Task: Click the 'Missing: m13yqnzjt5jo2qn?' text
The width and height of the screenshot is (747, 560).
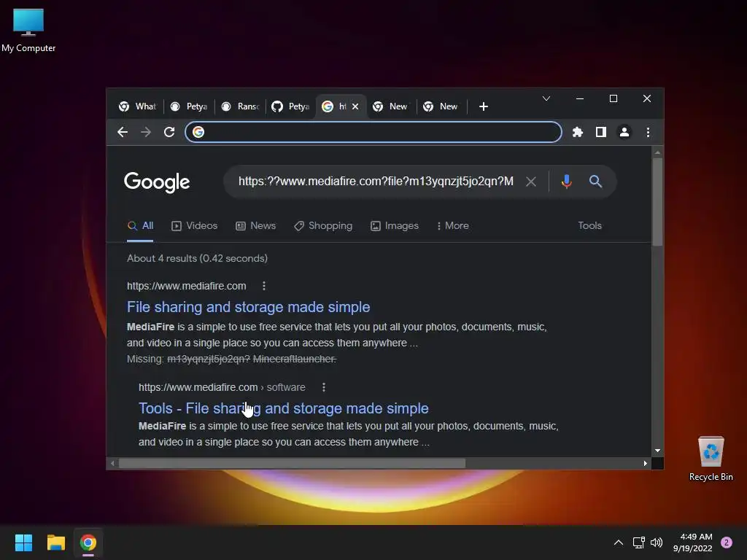Action: tap(188, 359)
